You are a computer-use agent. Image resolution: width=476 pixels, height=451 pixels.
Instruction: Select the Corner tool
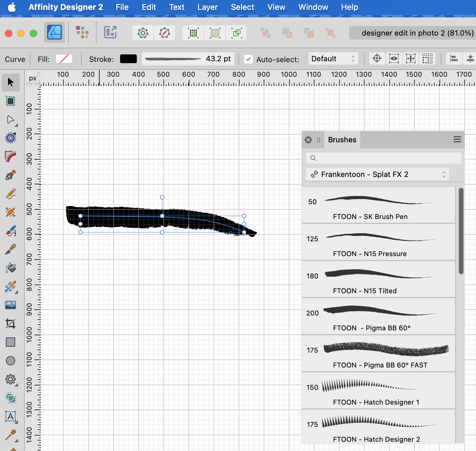[x=11, y=157]
